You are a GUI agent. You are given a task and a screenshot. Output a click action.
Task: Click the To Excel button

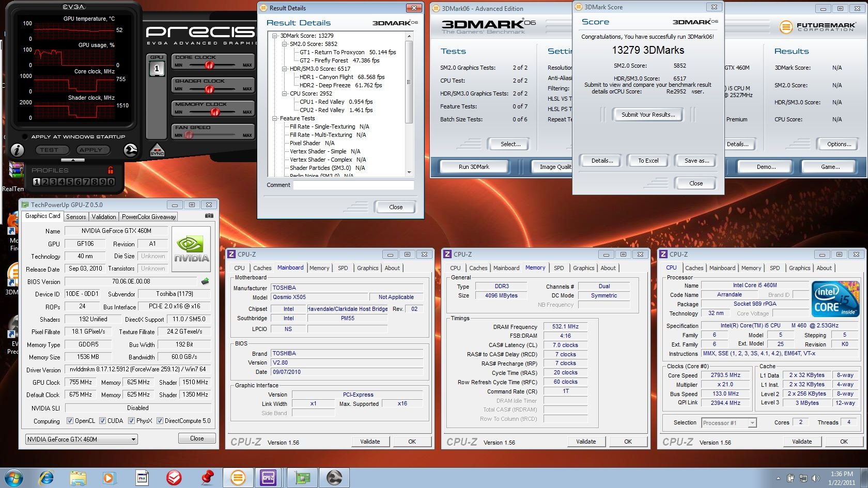648,161
